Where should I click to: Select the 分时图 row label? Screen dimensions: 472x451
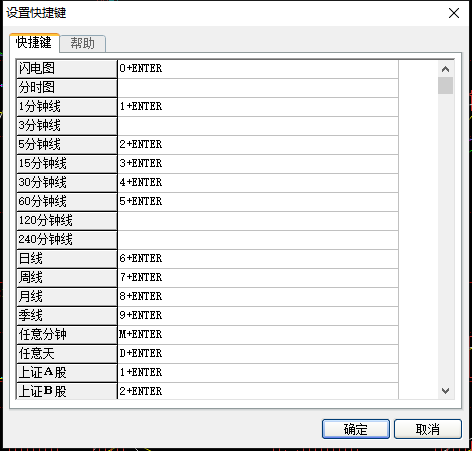click(x=67, y=88)
